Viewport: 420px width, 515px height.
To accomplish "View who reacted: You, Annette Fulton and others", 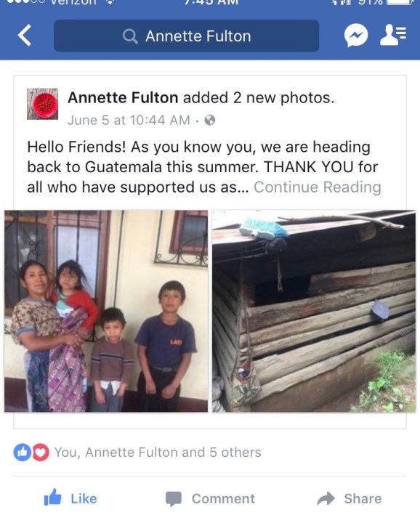I will coord(158,453).
